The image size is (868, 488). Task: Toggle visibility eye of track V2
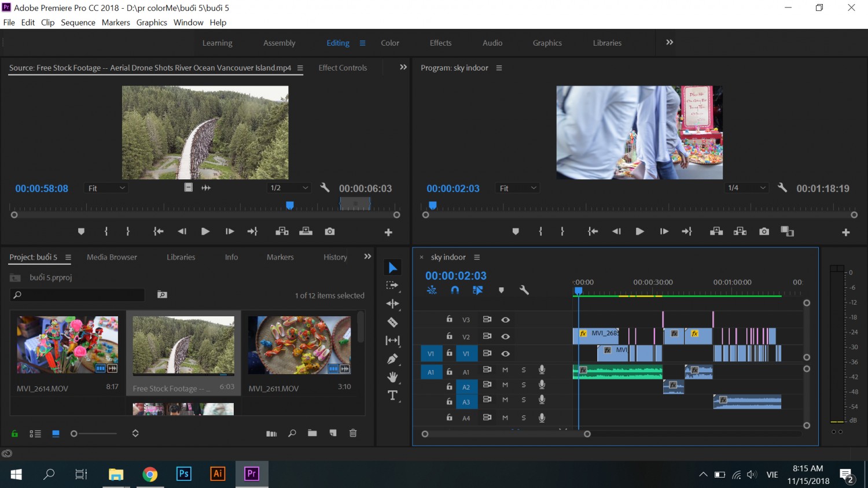click(x=506, y=337)
